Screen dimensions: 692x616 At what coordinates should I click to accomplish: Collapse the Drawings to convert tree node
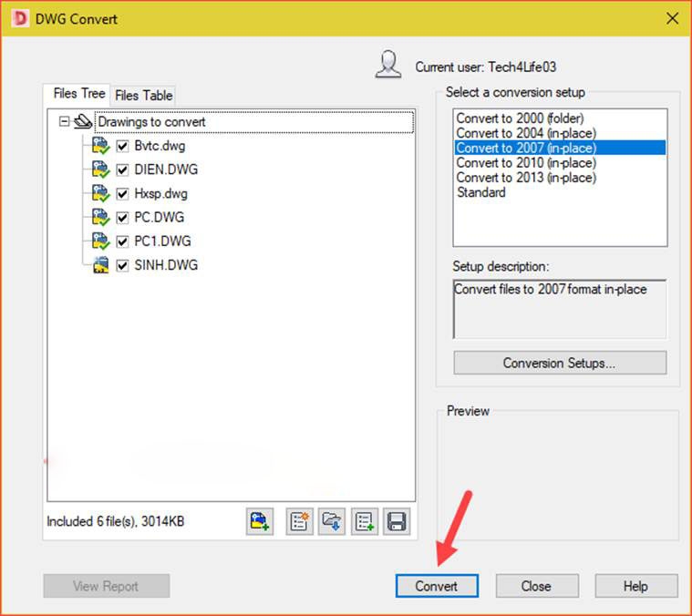coord(65,121)
